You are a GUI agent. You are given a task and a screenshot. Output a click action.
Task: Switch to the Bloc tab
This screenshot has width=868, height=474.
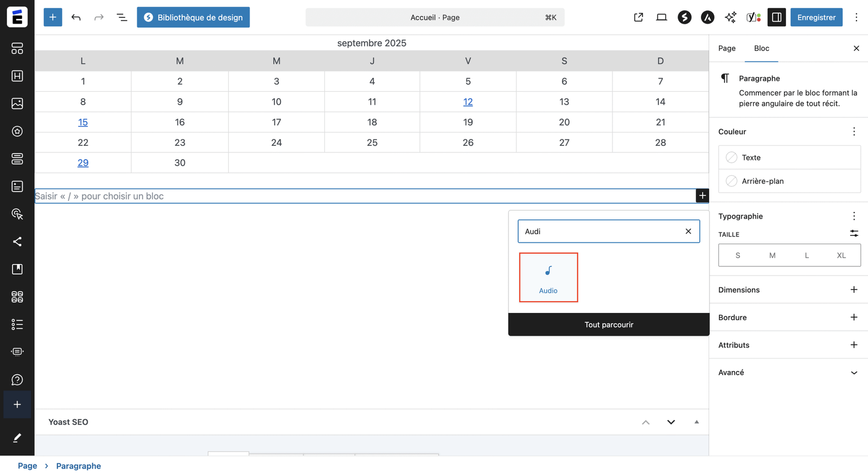coord(761,48)
